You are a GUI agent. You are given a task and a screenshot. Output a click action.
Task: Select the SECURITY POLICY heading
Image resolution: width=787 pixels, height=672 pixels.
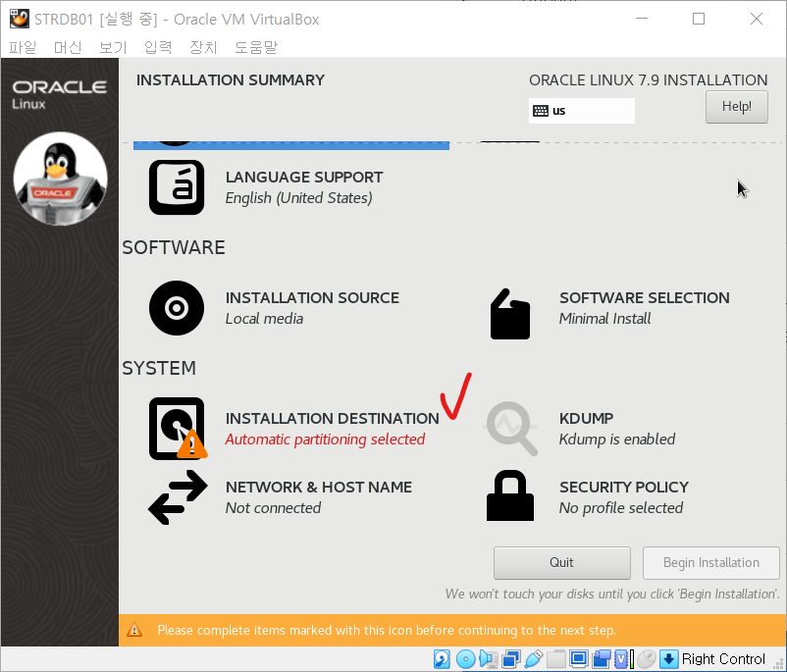pos(624,487)
